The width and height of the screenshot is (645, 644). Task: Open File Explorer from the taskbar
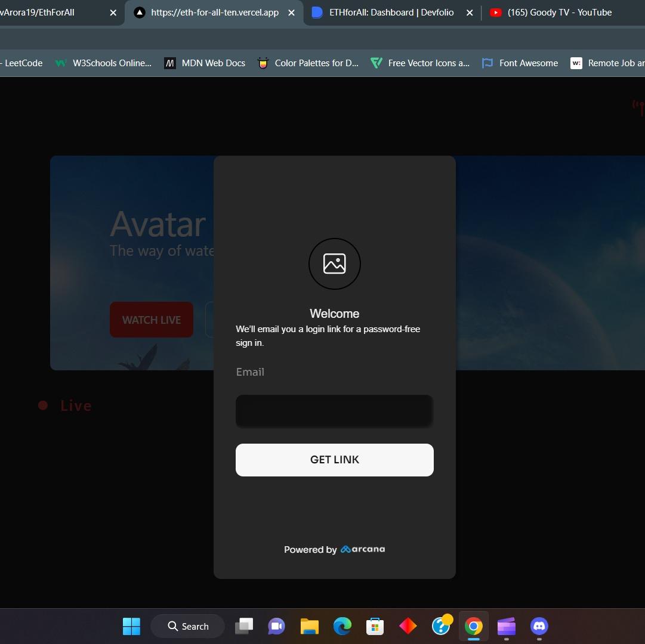tap(309, 626)
